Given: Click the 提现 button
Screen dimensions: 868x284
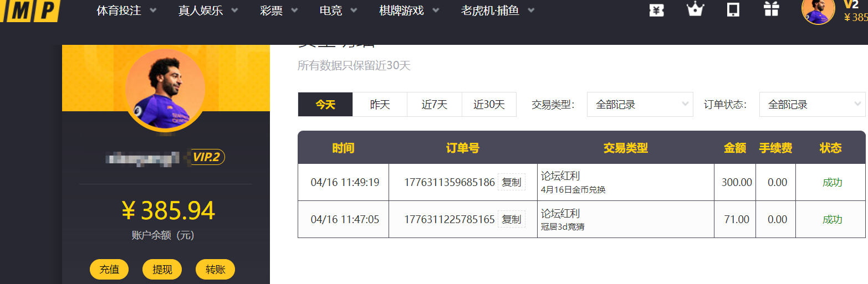Looking at the screenshot, I should point(162,270).
